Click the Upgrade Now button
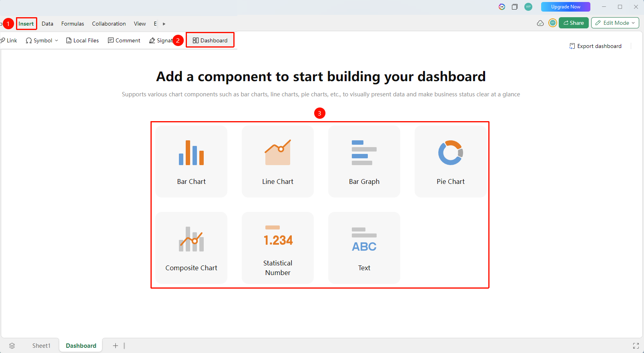The image size is (644, 353). point(566,7)
